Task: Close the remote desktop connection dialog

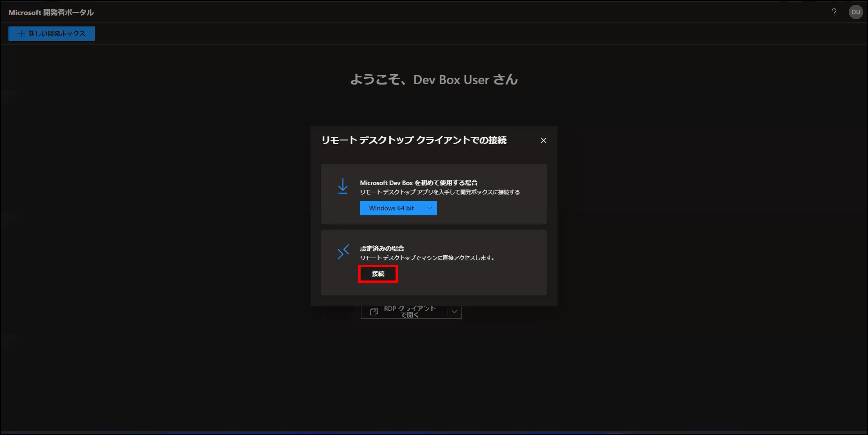Action: (543, 141)
